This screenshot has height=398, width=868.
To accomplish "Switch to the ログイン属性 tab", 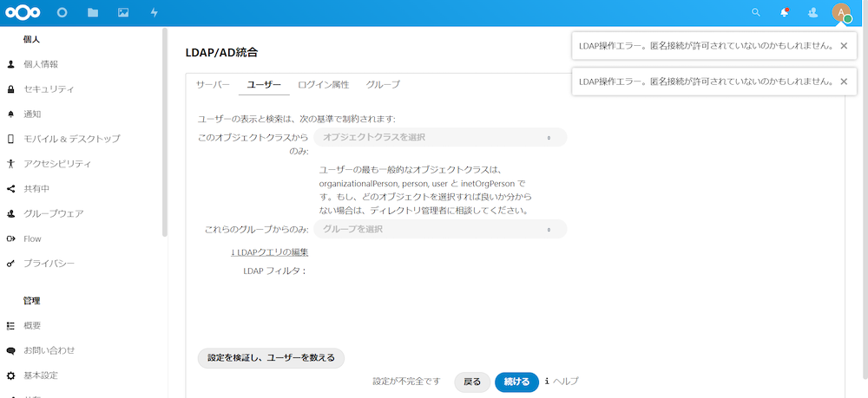I will pos(323,85).
